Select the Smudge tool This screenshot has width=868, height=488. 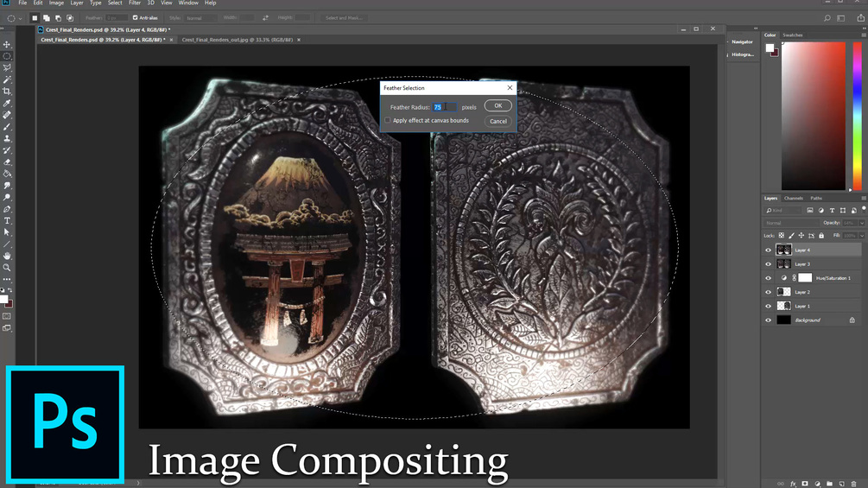point(7,186)
